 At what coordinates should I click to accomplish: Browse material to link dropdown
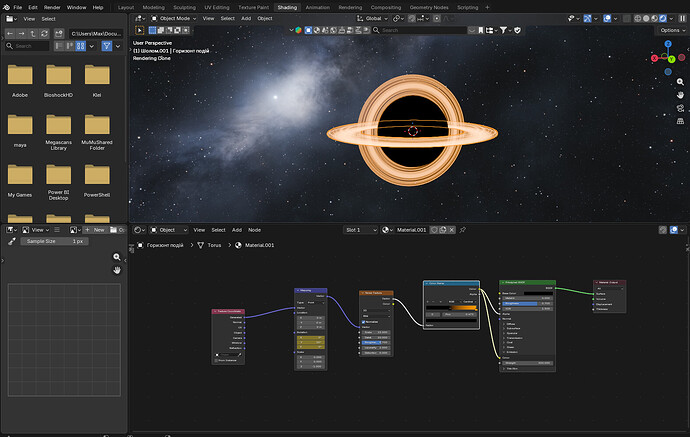[x=387, y=230]
